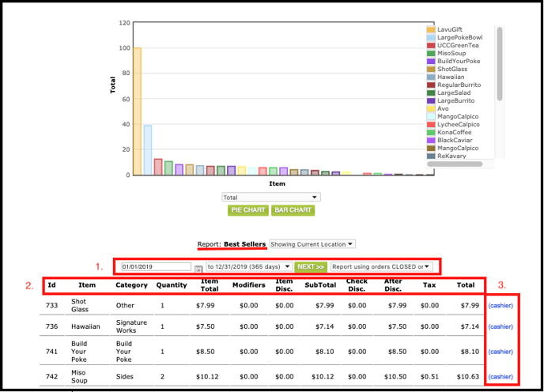Select Id cell 742
The image size is (544, 392).
coord(51,376)
